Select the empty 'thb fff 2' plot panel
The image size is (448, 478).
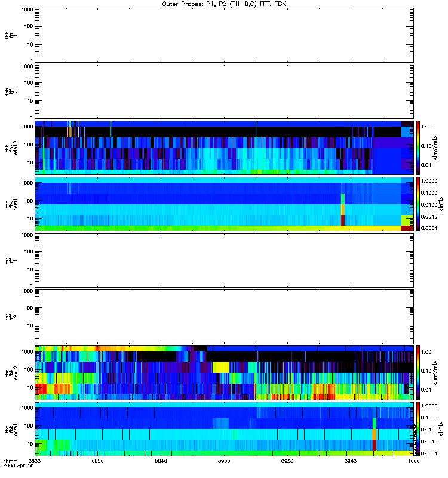coord(224,92)
